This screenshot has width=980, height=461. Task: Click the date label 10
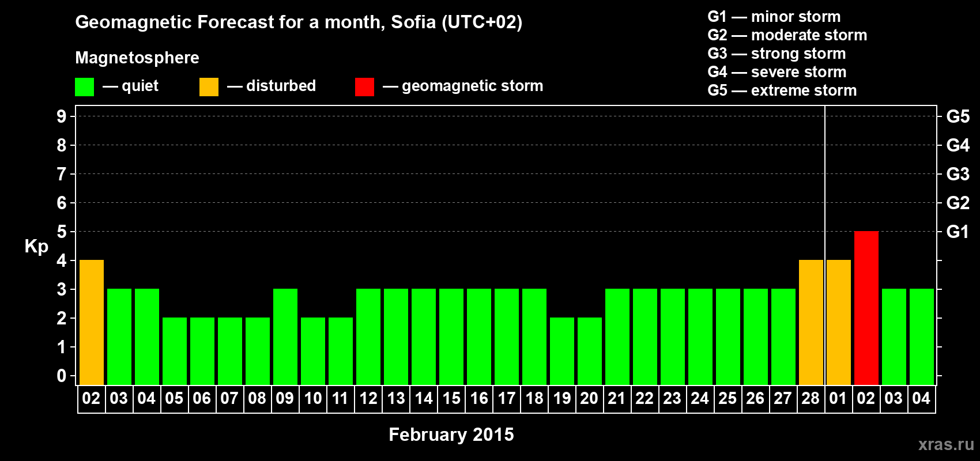(312, 399)
